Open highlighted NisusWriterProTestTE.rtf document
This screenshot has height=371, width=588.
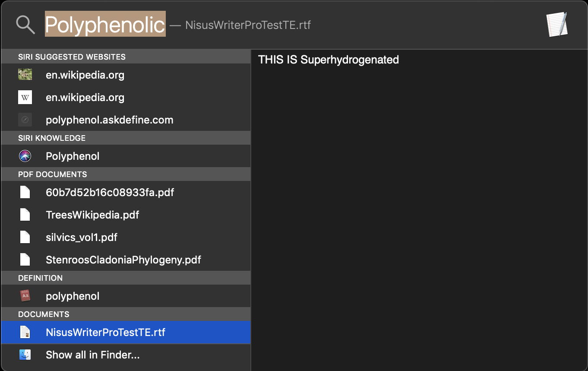point(105,333)
